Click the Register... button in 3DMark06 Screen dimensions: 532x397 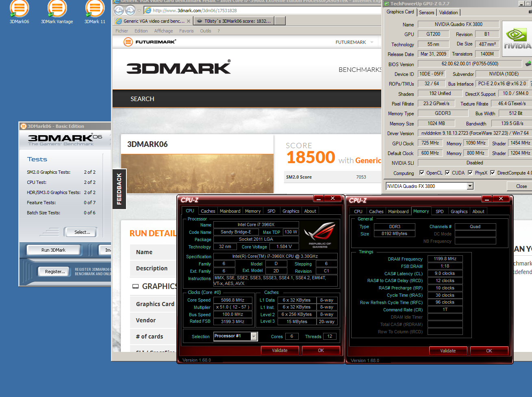pyautogui.click(x=55, y=272)
